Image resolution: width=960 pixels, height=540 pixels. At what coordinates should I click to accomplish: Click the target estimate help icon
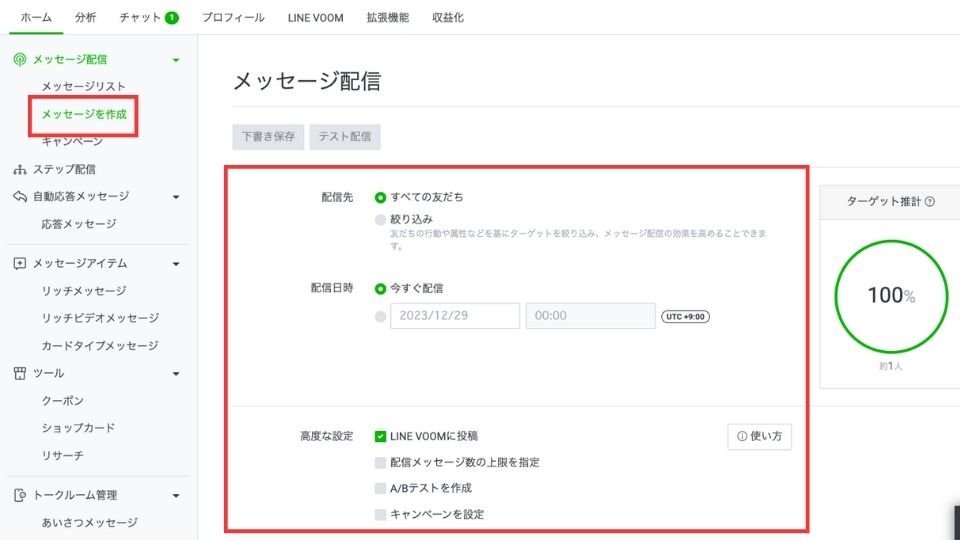point(929,201)
